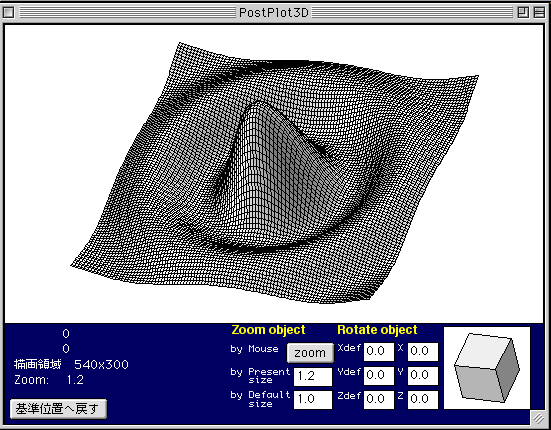Click the X rotation value field
Screen dimensions: 551x430
click(423, 351)
